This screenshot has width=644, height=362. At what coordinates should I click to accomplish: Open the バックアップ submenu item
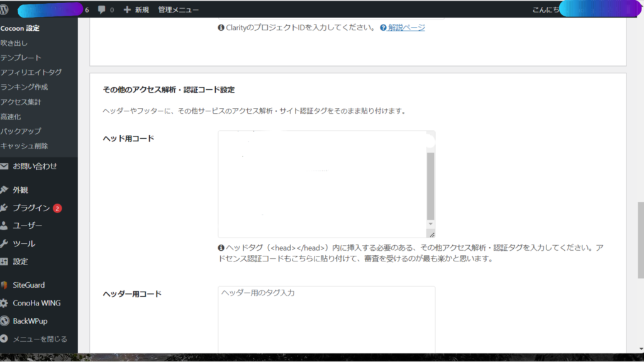click(x=21, y=131)
